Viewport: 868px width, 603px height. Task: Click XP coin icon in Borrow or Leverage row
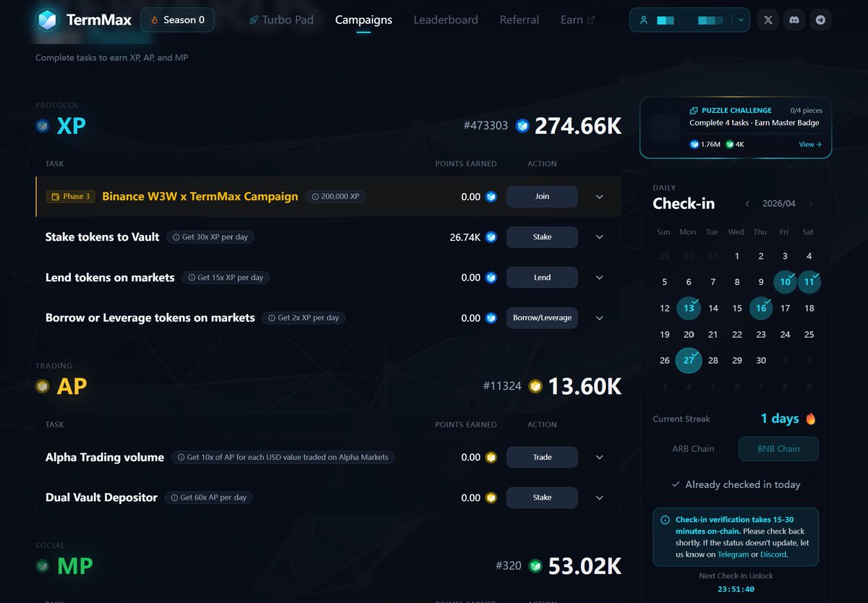491,318
